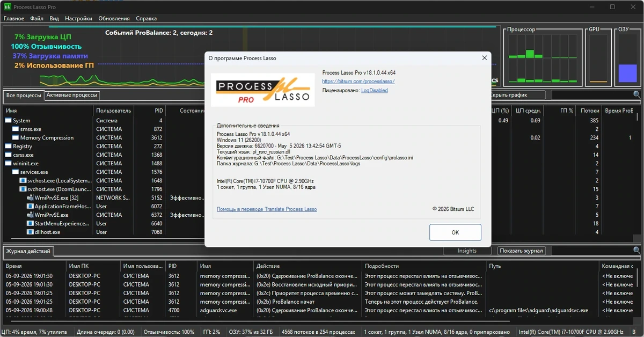Sort processes by the PID column
The width and height of the screenshot is (644, 337).
[149, 111]
